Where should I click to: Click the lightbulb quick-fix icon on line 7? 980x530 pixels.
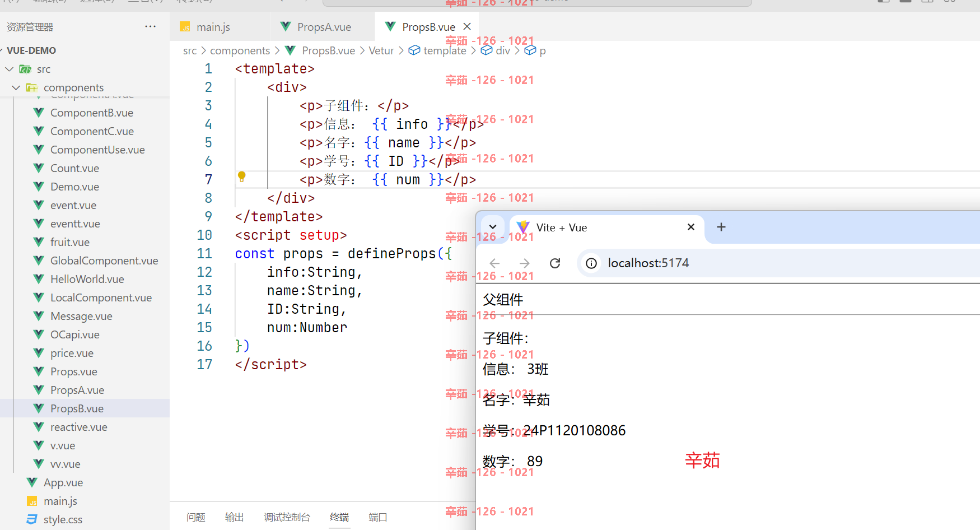(242, 177)
